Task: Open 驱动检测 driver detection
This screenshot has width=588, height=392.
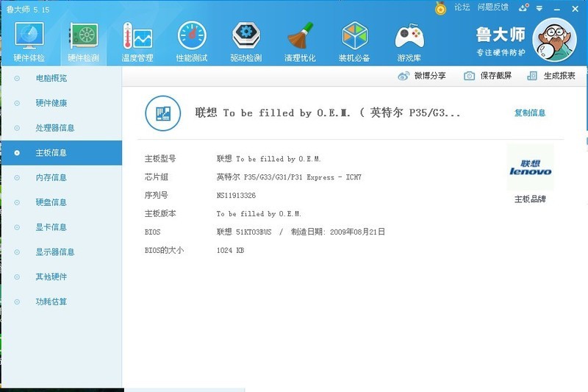Action: click(246, 42)
